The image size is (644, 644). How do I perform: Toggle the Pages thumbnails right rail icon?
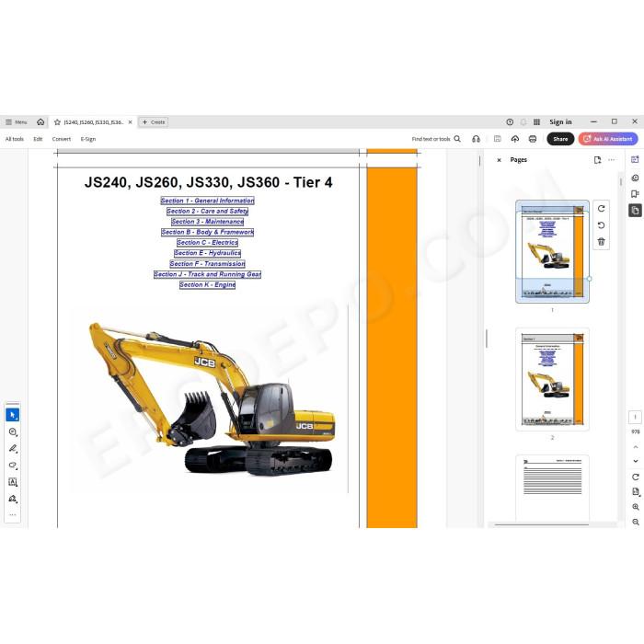click(635, 211)
